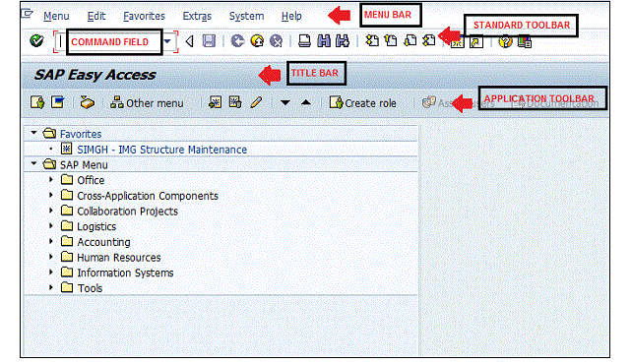Click the Generate Shortcut icon
This screenshot has height=364, width=631.
476,42
